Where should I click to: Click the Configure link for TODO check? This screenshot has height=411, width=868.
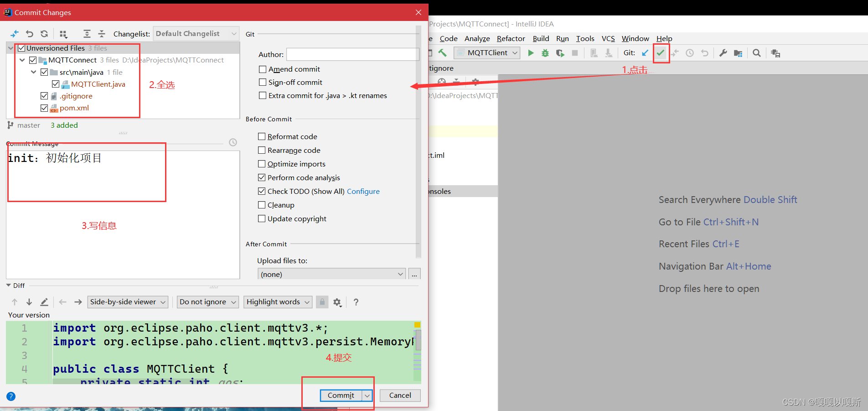tap(363, 192)
